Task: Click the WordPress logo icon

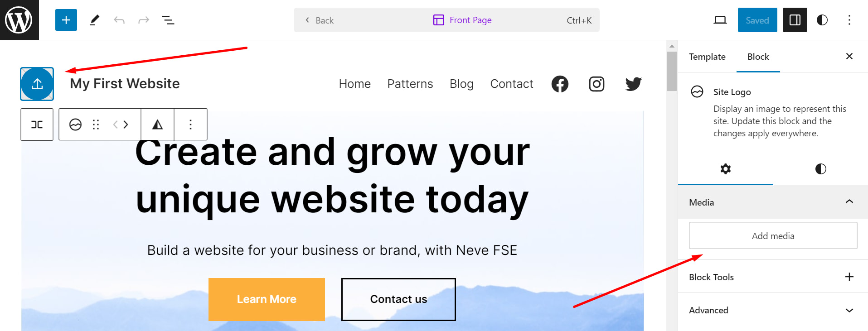Action: click(19, 19)
